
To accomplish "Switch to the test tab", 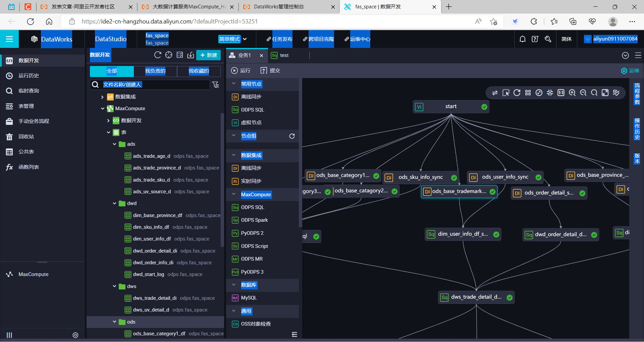I will tap(284, 55).
